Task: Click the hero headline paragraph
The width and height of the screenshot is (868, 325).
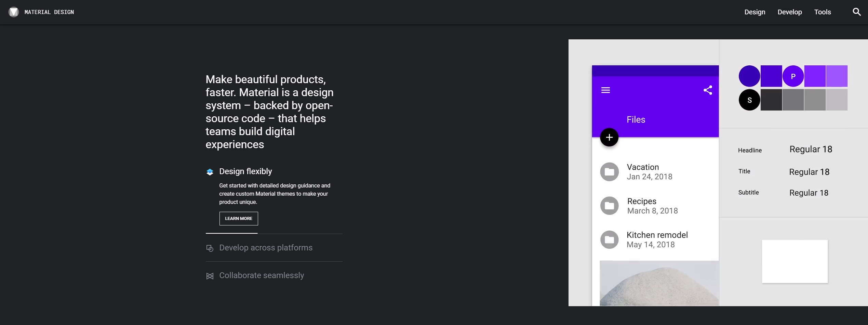Action: [x=269, y=112]
